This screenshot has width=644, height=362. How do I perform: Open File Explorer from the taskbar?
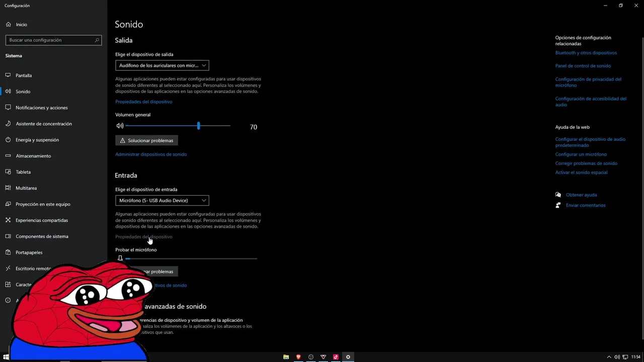click(286, 357)
